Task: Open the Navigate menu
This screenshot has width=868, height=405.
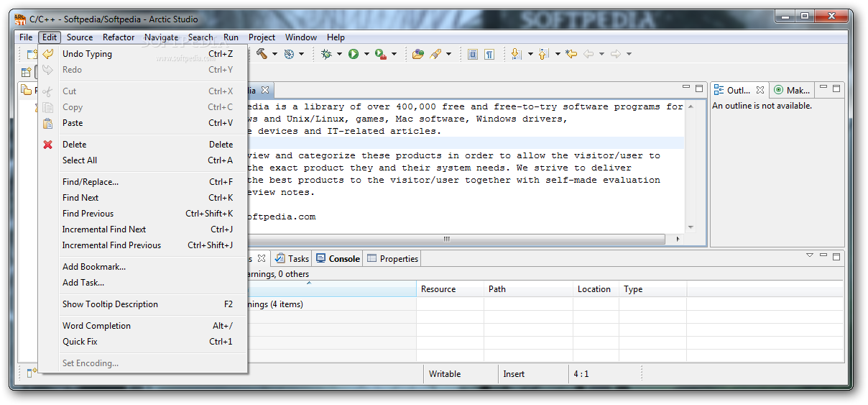Action: pos(161,37)
